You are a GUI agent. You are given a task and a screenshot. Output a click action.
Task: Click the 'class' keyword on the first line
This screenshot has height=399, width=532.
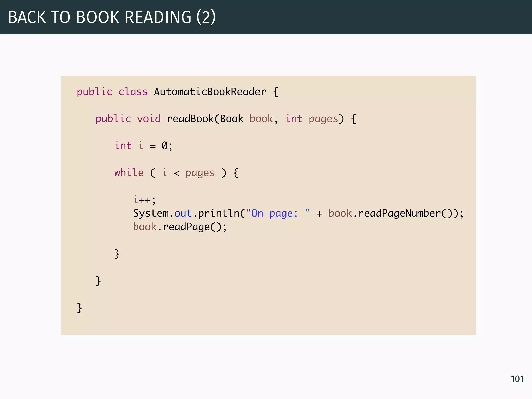point(133,92)
